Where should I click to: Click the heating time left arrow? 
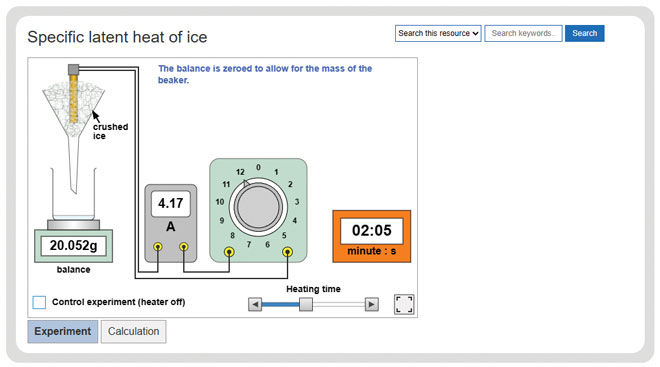(x=255, y=304)
